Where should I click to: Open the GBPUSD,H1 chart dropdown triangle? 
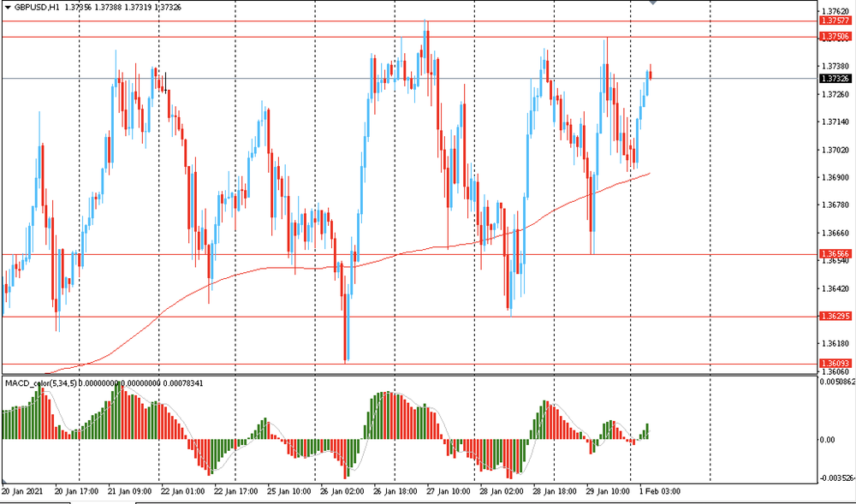(x=7, y=6)
